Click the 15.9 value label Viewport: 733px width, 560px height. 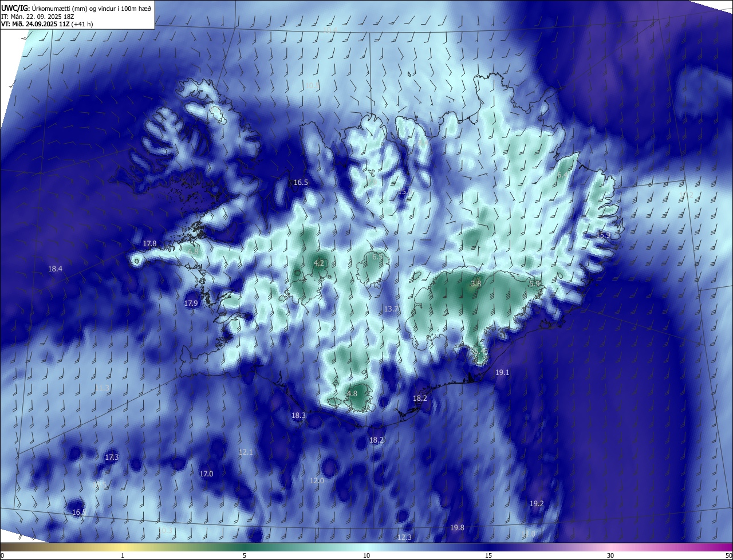tap(603, 235)
